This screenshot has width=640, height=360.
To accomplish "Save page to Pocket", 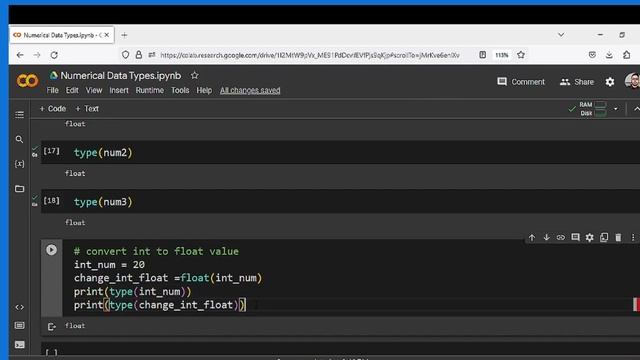I will click(x=592, y=55).
